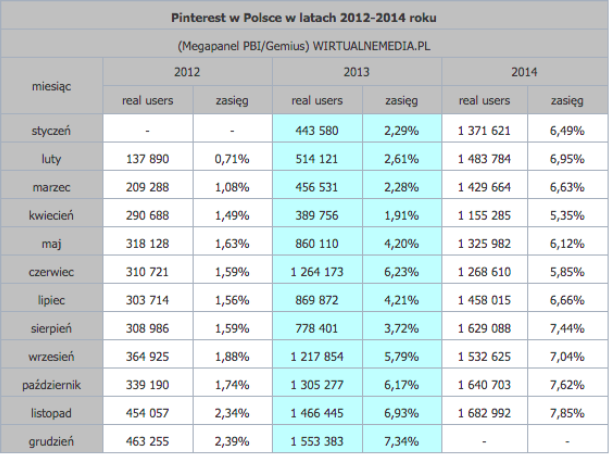Select the 2014 year column header

click(524, 72)
